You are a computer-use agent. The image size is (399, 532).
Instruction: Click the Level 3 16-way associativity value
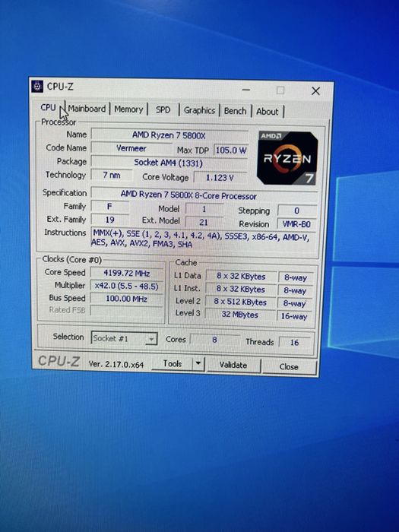(x=295, y=316)
